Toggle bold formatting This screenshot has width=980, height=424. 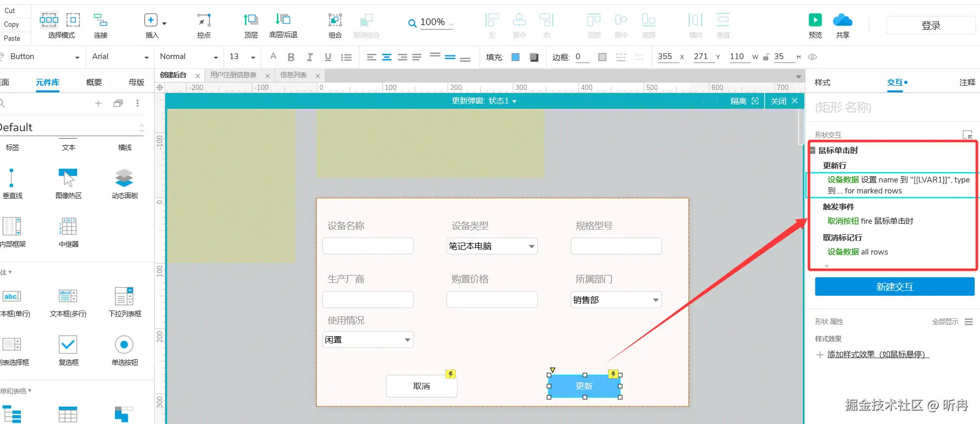tap(291, 57)
